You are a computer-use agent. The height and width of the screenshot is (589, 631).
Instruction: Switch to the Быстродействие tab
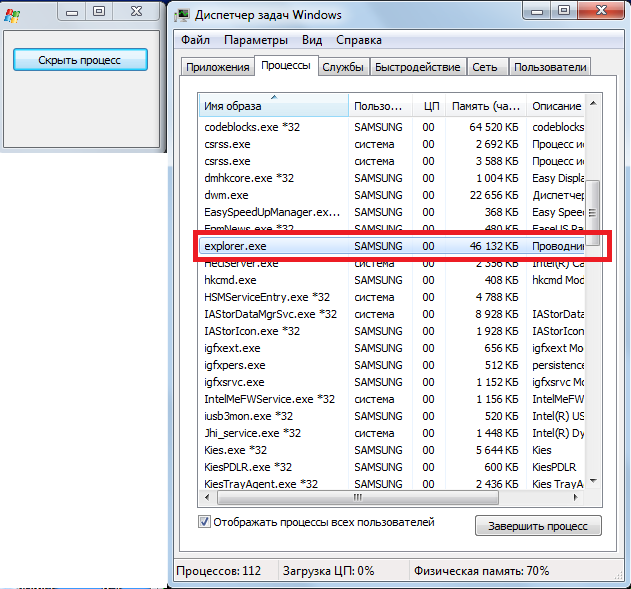(x=418, y=67)
